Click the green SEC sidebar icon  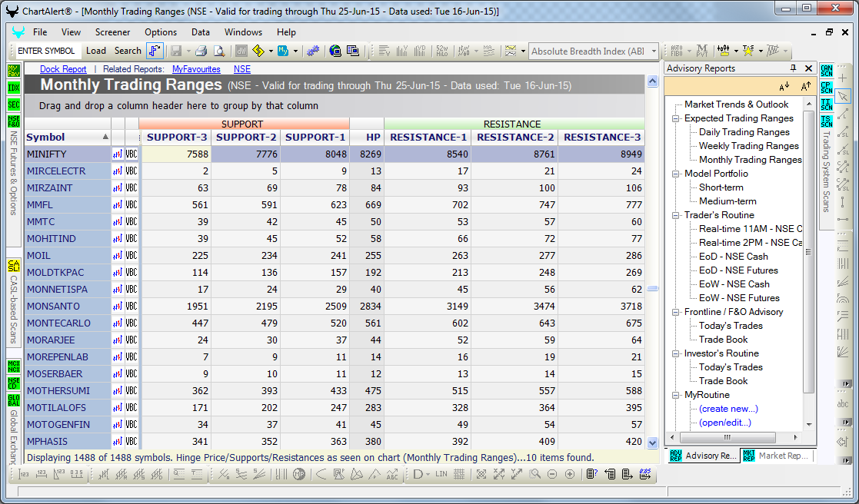tap(14, 104)
